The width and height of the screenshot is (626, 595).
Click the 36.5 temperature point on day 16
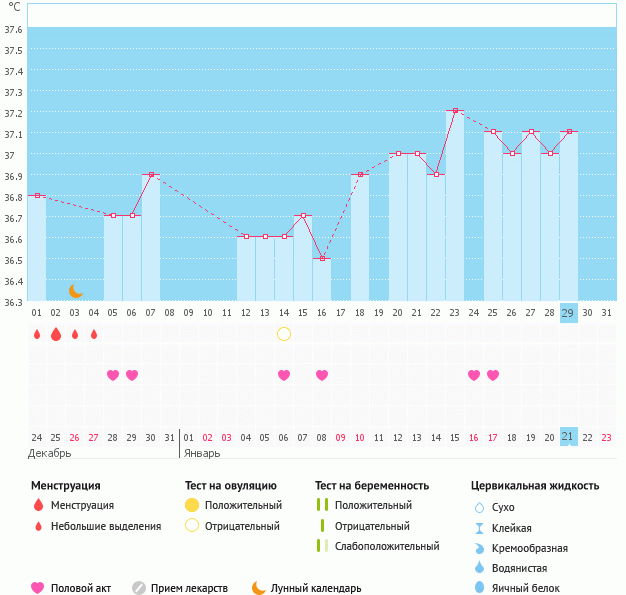(322, 259)
